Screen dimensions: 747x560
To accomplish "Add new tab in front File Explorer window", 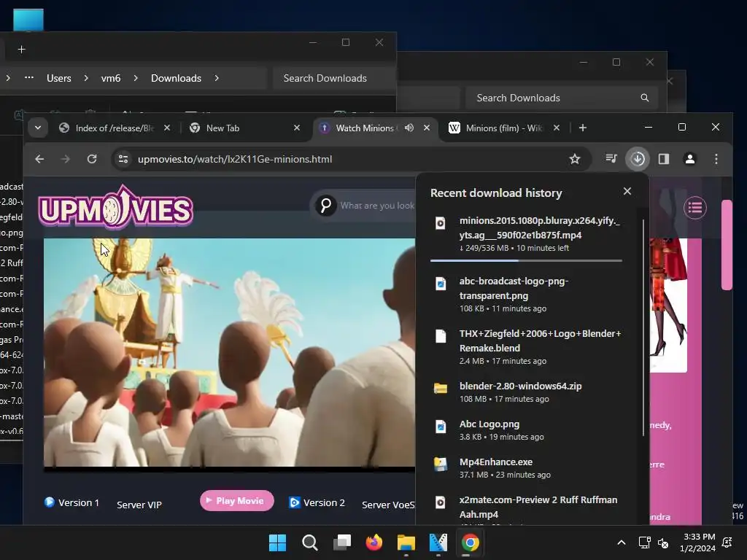I will pos(21,50).
